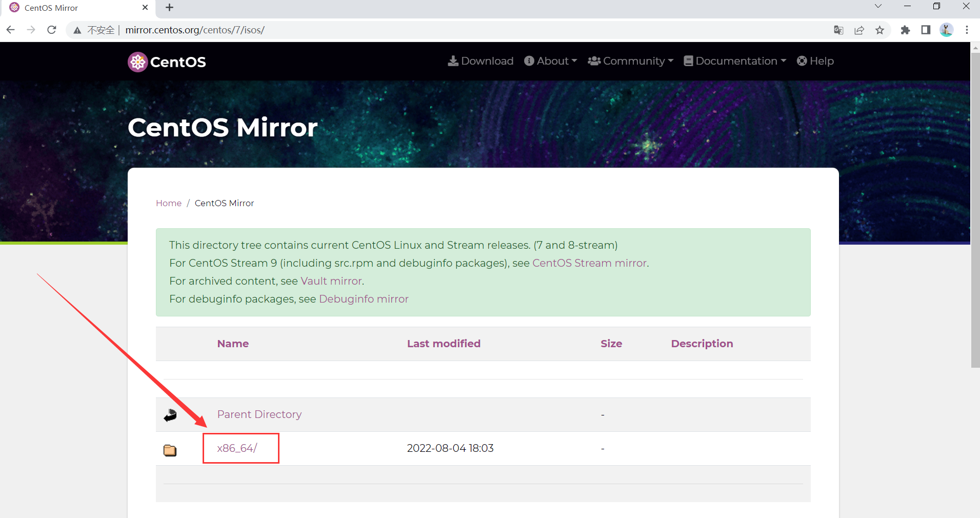The image size is (980, 518).
Task: Click the not-secure warning icon in address bar
Action: click(77, 30)
